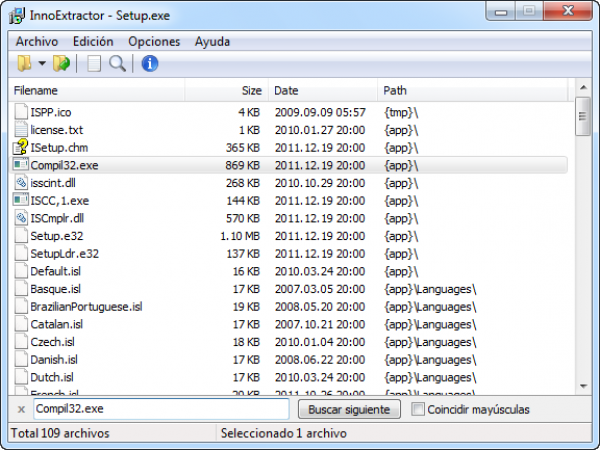Click the ISetup.chm help file icon
600x450 pixels.
click(x=21, y=147)
